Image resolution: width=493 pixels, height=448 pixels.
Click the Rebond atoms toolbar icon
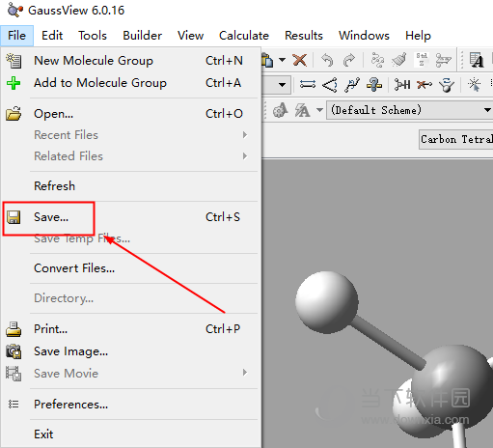[x=377, y=60]
